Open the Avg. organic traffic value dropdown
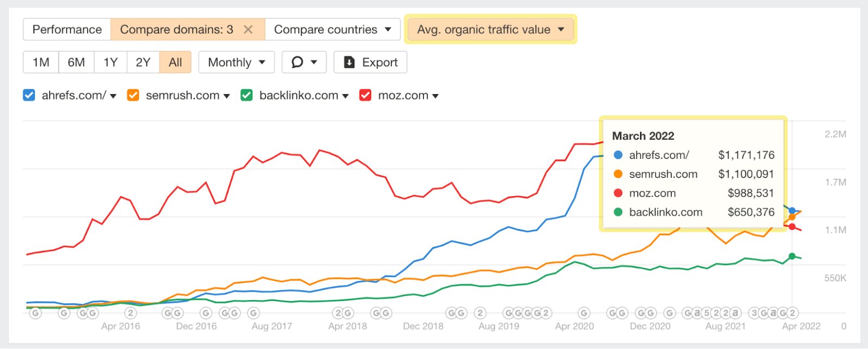The width and height of the screenshot is (868, 349). click(x=489, y=29)
